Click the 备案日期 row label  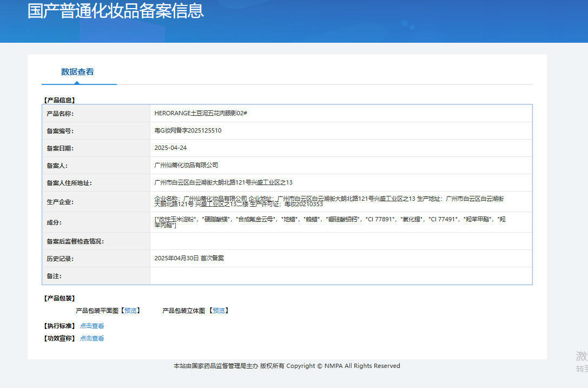[x=60, y=148]
